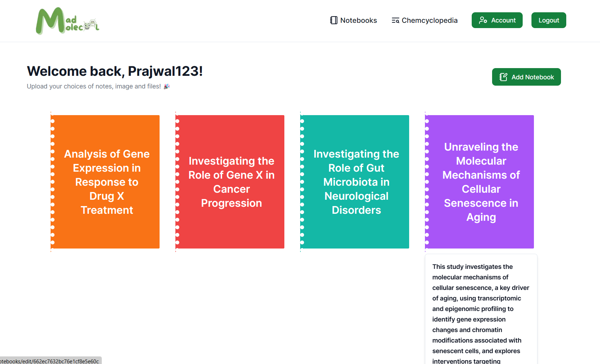The height and width of the screenshot is (364, 600).
Task: Open the Cellular Senescence in Aging notebook
Action: pyautogui.click(x=479, y=182)
